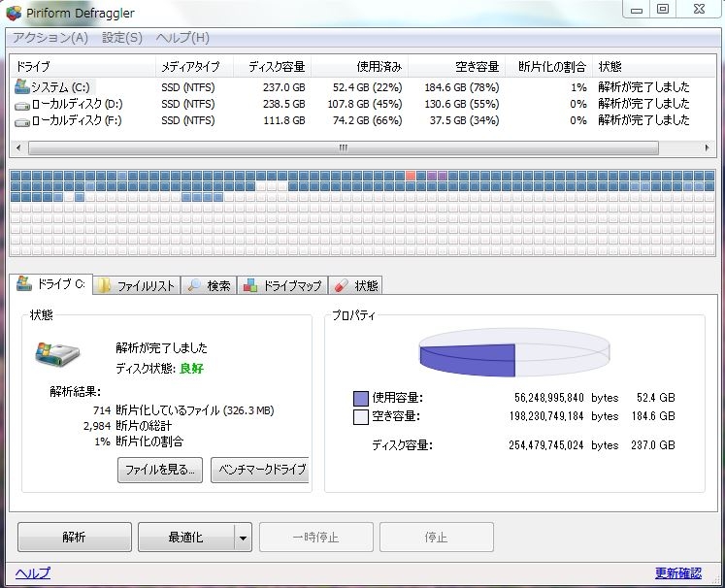Click the 2,984 断片の総計 line
The width and height of the screenshot is (725, 588).
[x=127, y=426]
